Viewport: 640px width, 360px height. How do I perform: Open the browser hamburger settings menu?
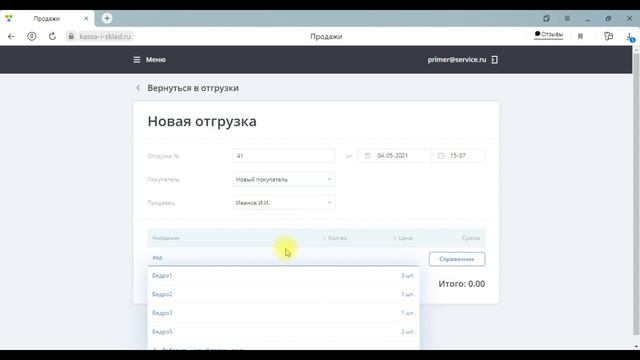pos(567,18)
